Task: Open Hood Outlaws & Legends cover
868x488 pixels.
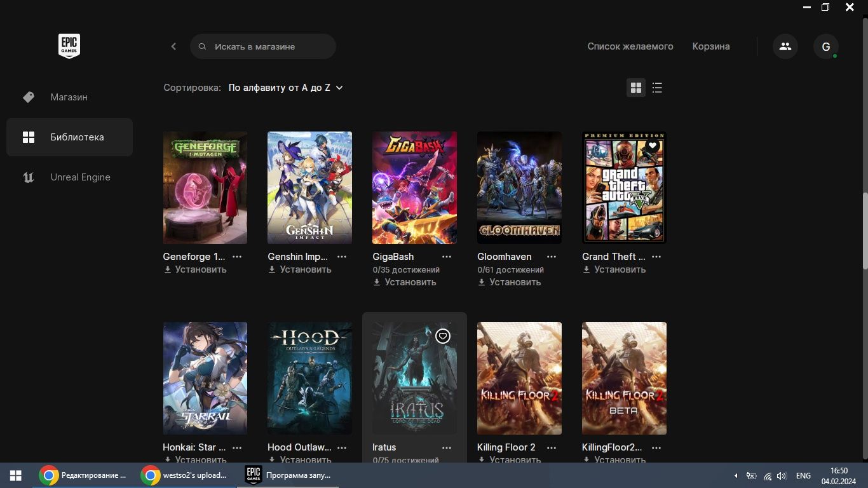Action: (310, 378)
